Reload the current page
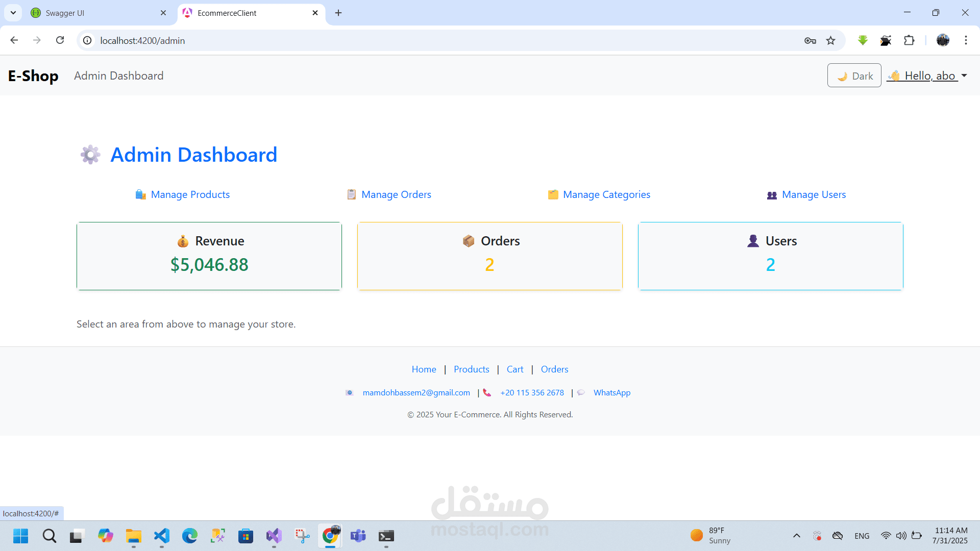This screenshot has height=551, width=980. tap(60, 40)
